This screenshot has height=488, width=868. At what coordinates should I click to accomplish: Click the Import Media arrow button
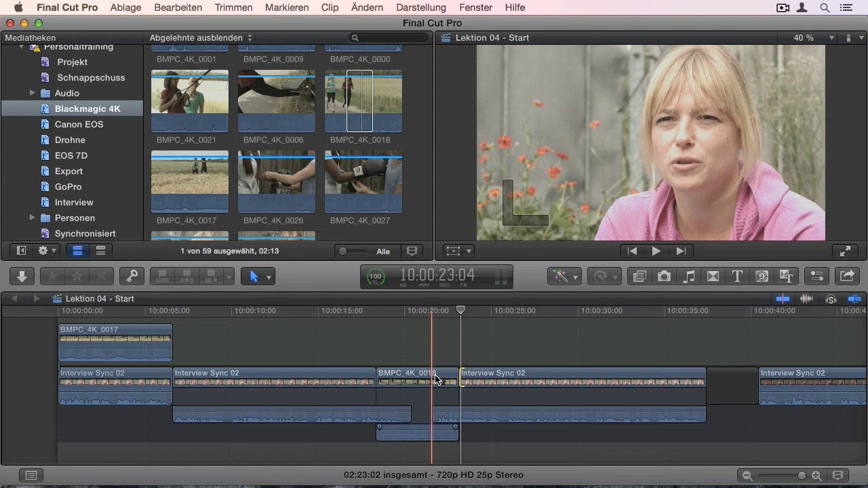point(22,277)
